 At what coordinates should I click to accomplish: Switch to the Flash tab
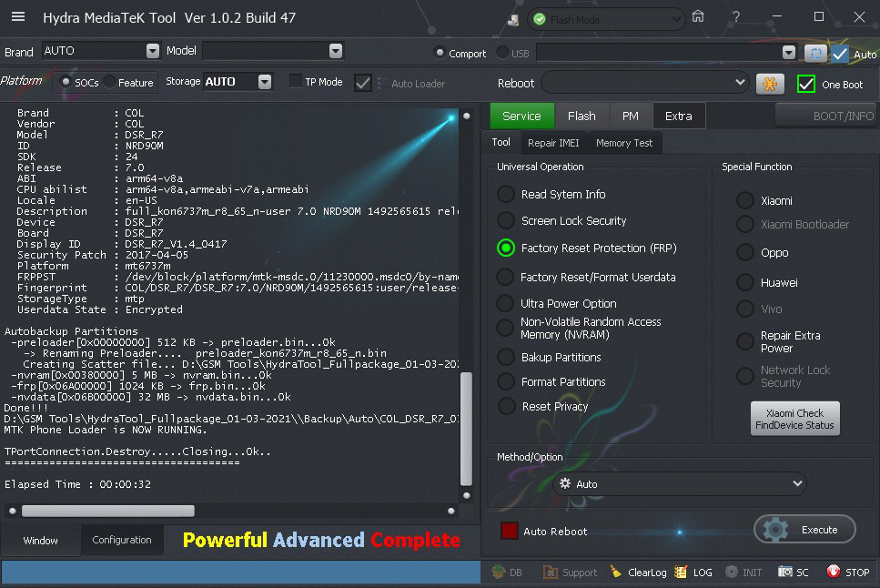pos(582,116)
